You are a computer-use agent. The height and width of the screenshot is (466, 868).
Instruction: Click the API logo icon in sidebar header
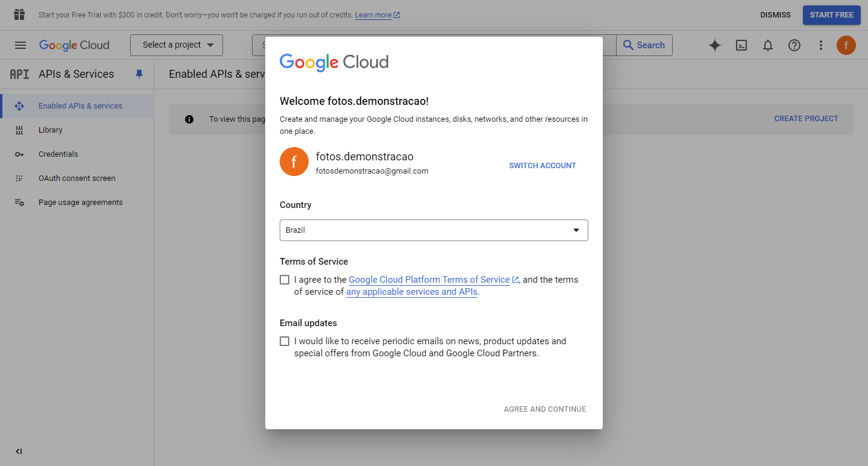point(19,74)
